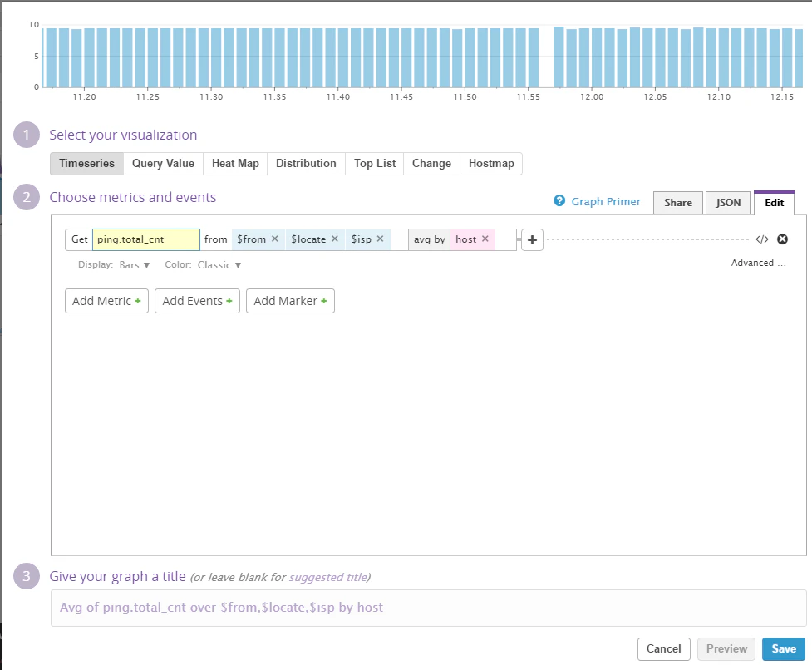Toggle the query code editor icon

(762, 239)
